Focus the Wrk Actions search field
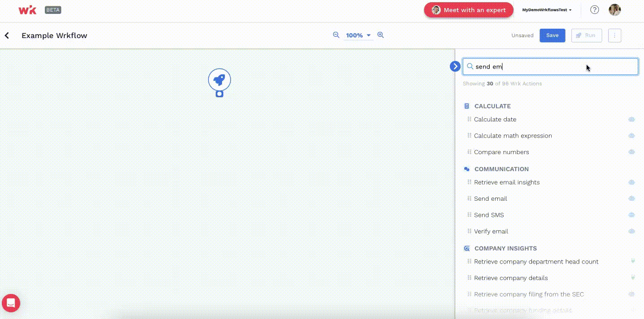 pos(550,66)
